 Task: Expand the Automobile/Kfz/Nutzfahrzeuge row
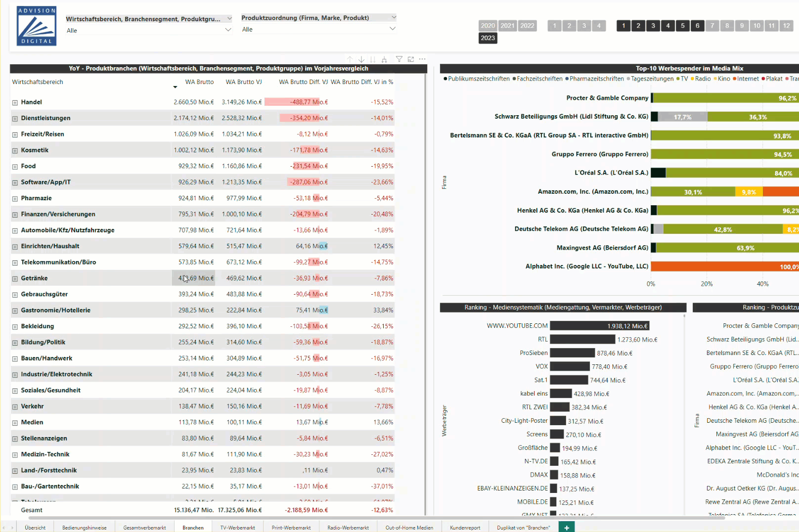click(15, 231)
